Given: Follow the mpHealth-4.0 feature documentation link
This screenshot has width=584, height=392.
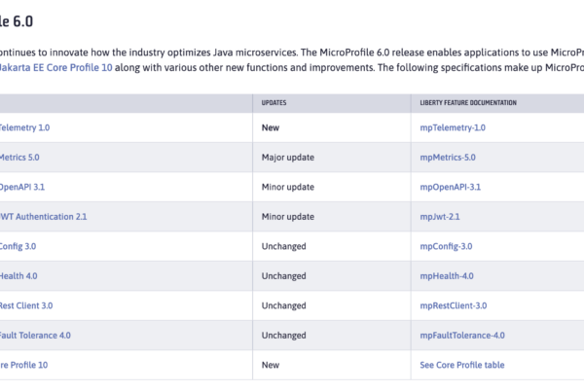Looking at the screenshot, I should (x=447, y=276).
